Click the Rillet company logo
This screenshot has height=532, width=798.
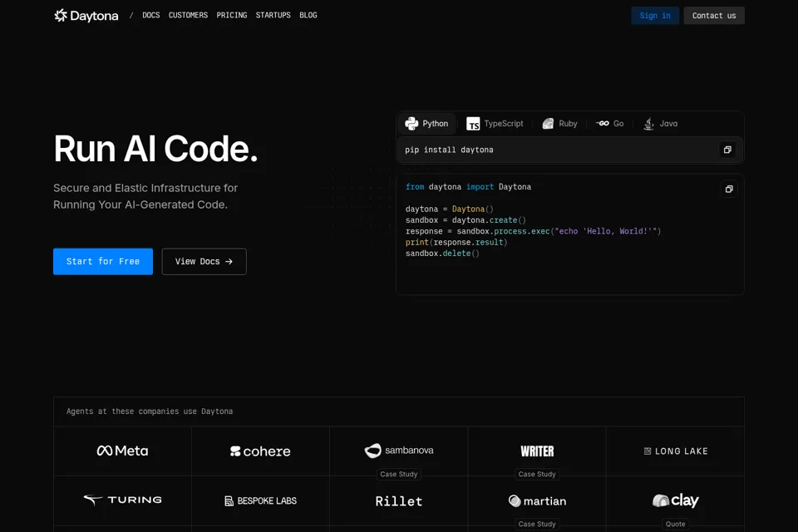pos(399,501)
